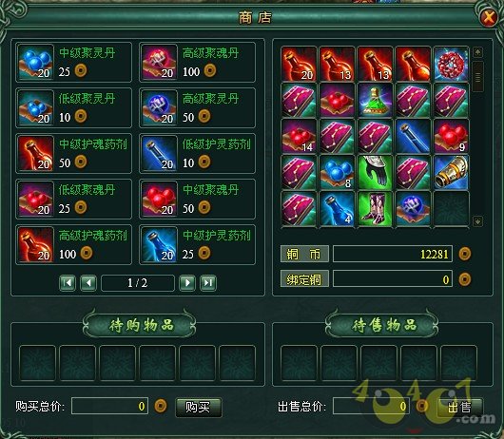Select the green triangular flask in inventory
The width and height of the screenshot is (504, 439).
(375, 100)
